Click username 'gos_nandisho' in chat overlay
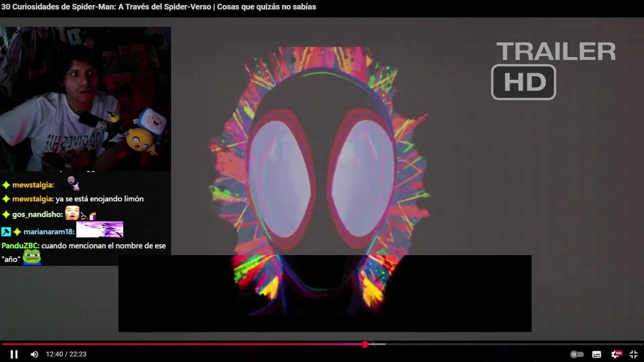 click(x=37, y=215)
